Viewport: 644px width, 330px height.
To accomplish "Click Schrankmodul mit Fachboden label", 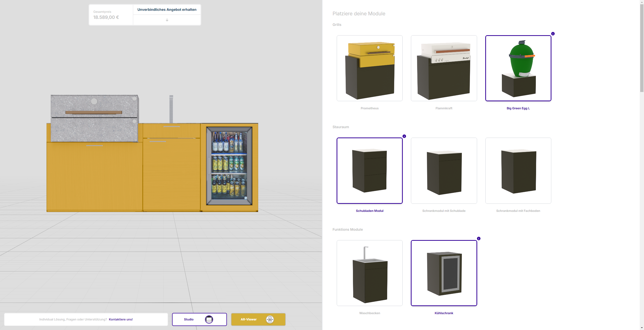I will pos(518,211).
